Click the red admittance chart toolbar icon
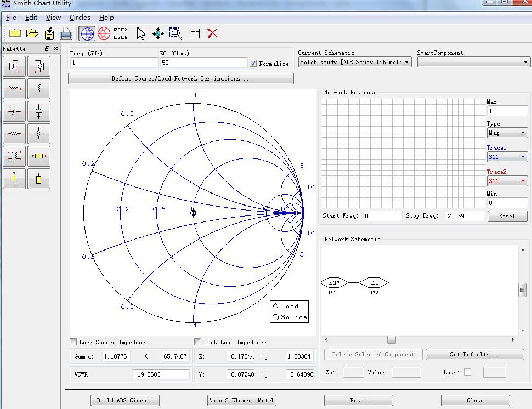The width and height of the screenshot is (532, 409). (104, 34)
